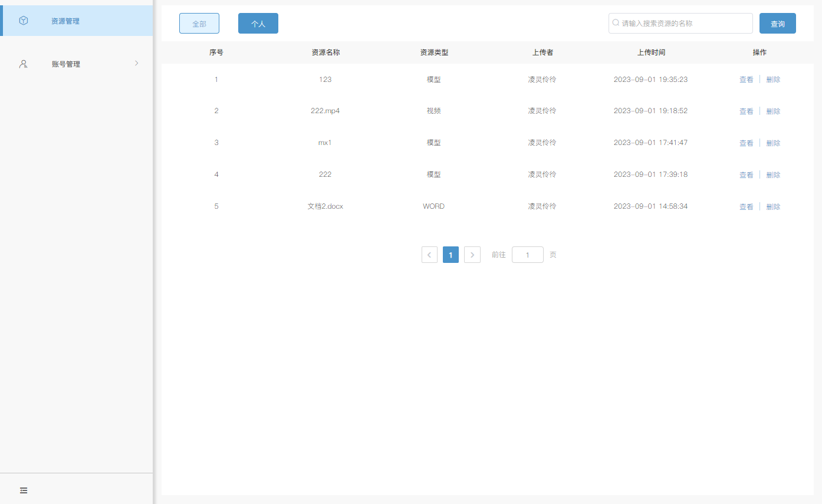Collapse sidebar using bottom menu-fold icon

coord(24,490)
